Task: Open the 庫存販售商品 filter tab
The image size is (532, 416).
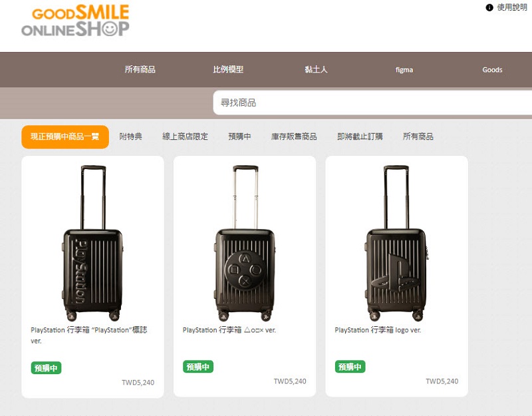Action: tap(294, 136)
